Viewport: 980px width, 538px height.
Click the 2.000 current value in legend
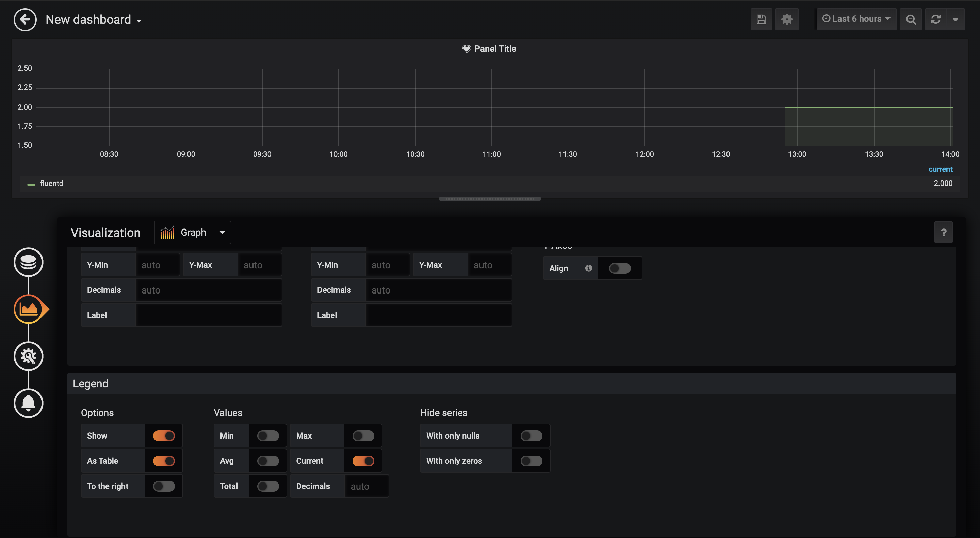(943, 183)
